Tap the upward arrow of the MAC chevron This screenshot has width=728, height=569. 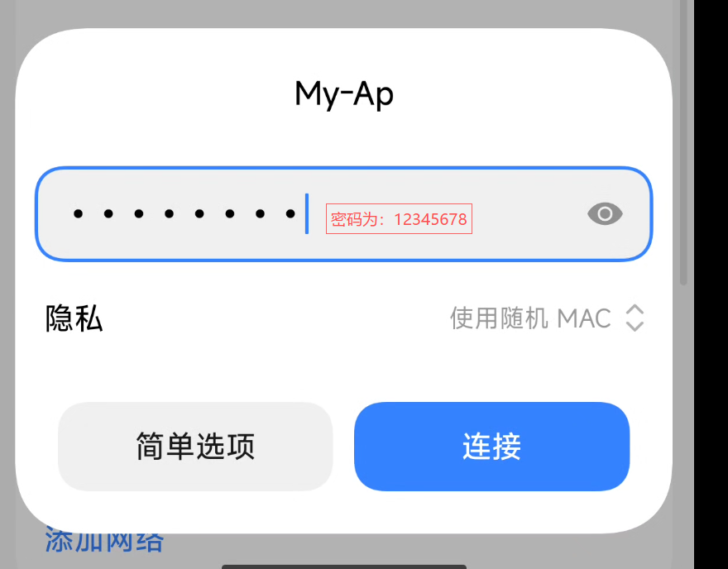coord(635,310)
